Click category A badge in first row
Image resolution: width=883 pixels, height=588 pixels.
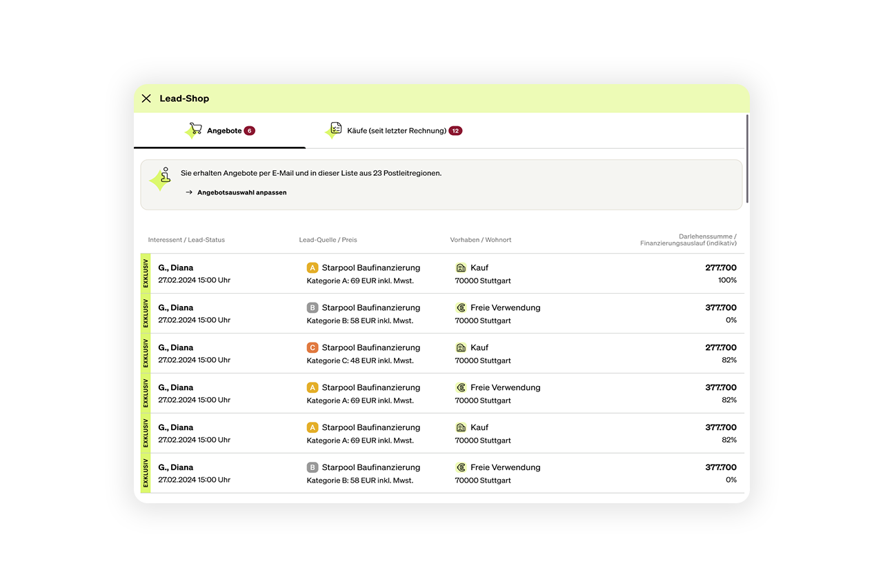[312, 267]
